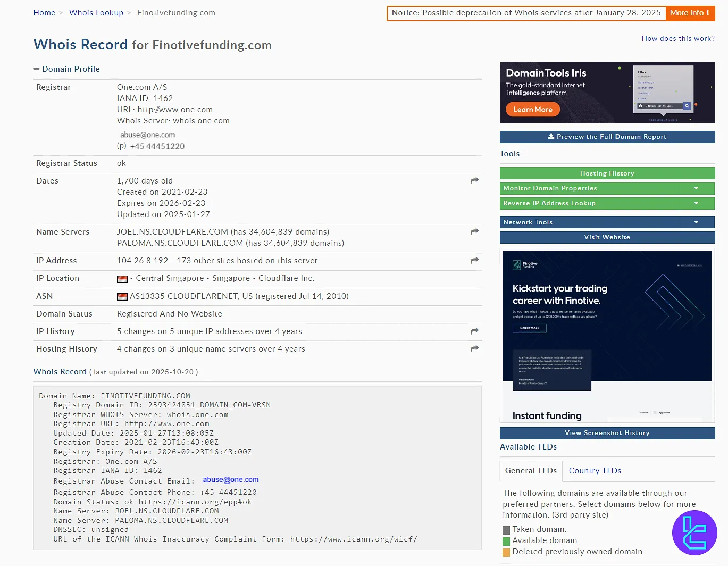Image resolution: width=728 pixels, height=566 pixels.
Task: Switch to Country TLDs tab
Action: (x=595, y=471)
